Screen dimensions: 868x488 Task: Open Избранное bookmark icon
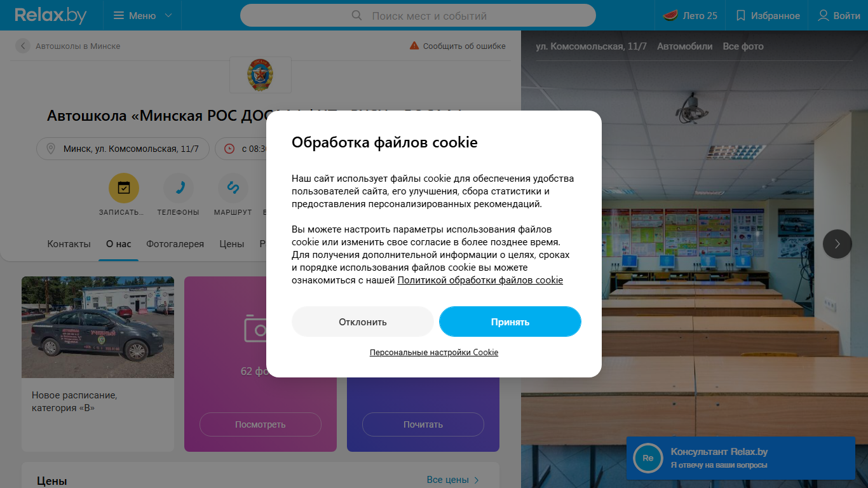(740, 15)
